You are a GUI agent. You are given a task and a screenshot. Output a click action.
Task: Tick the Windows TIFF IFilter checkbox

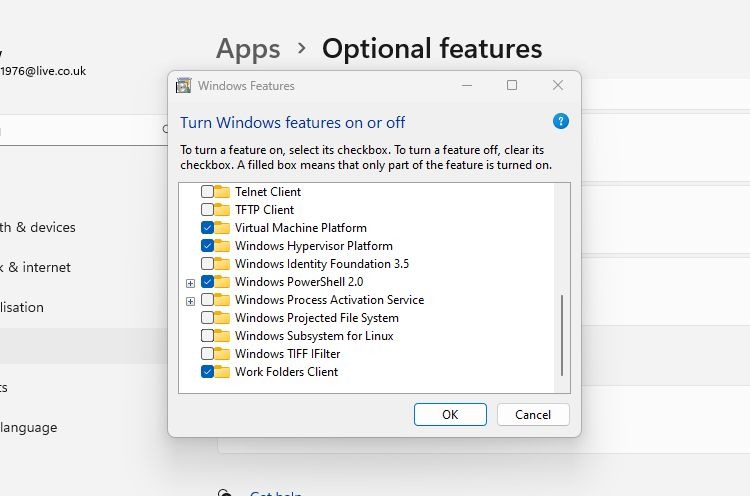point(207,354)
